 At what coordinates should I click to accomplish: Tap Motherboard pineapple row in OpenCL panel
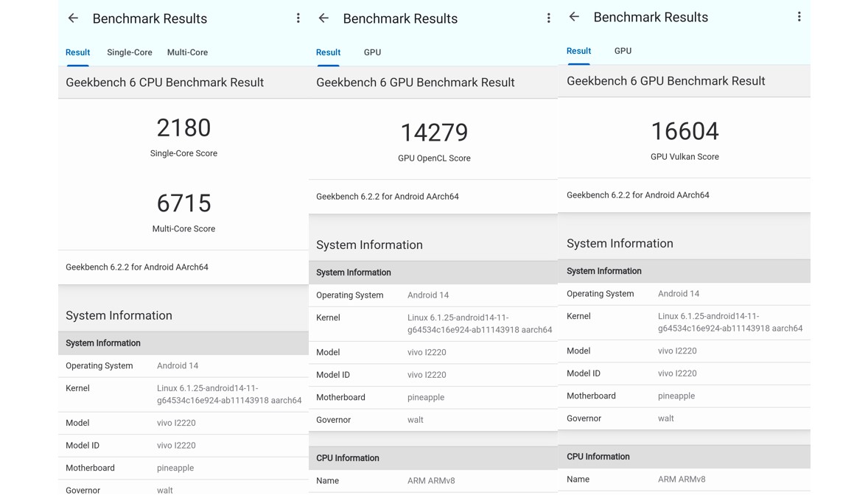(433, 397)
